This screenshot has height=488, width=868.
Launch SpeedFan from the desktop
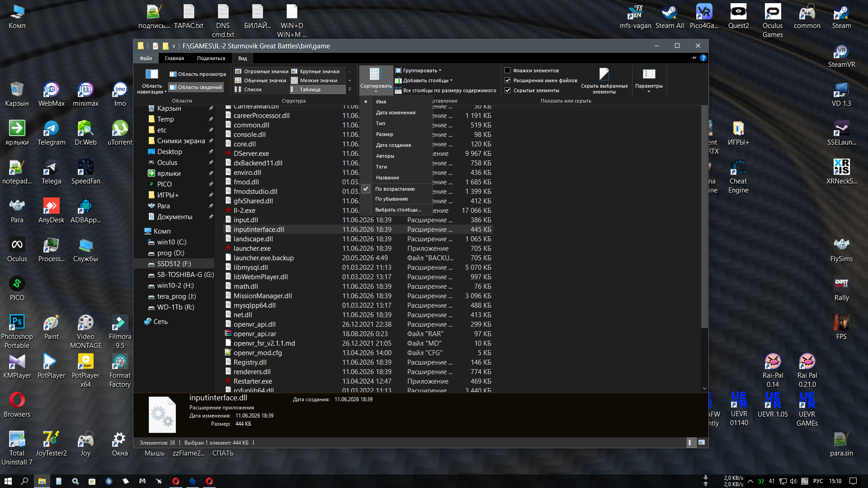coord(85,172)
